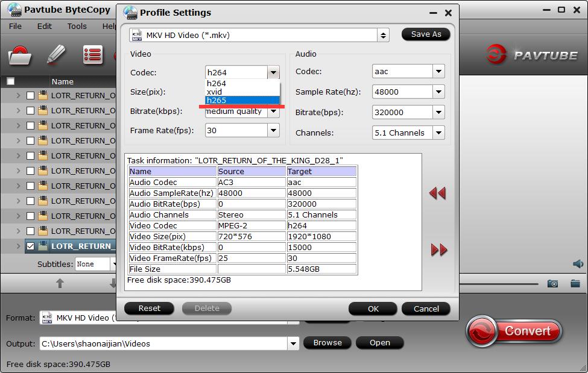The image size is (588, 373).
Task: Click the load disc folder icon
Action: pyautogui.click(x=20, y=56)
